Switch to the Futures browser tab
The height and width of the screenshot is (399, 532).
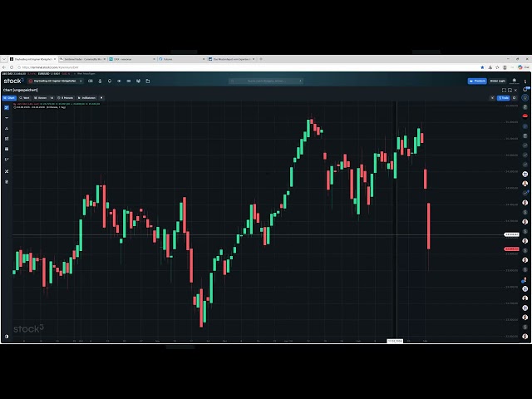click(x=181, y=59)
